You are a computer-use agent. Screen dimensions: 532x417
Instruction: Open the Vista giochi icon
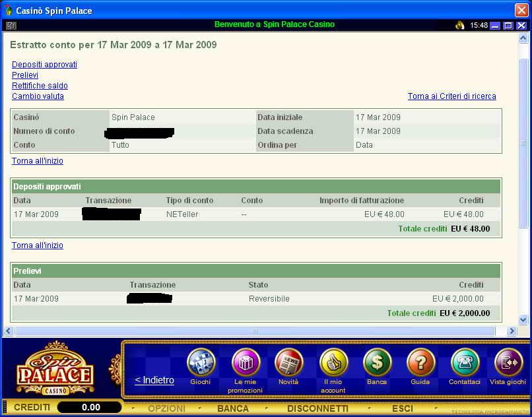pos(508,363)
